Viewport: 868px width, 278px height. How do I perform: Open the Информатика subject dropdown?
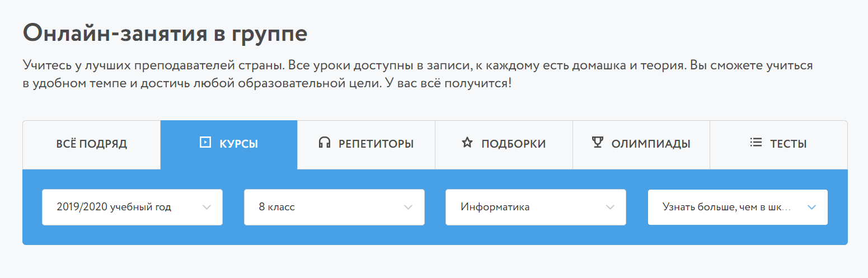(x=536, y=208)
